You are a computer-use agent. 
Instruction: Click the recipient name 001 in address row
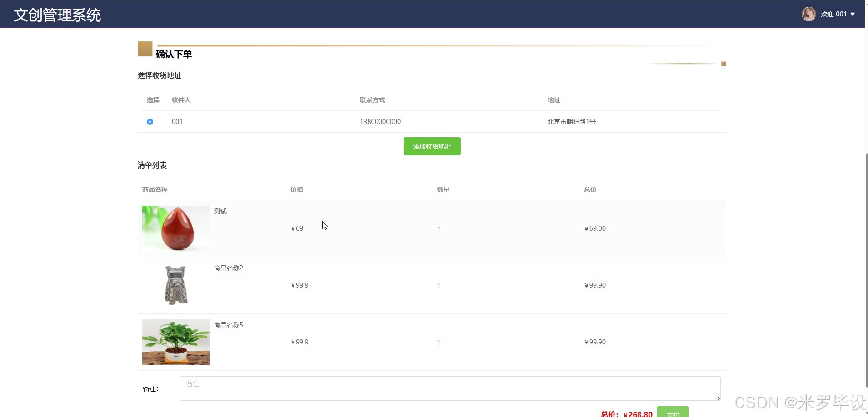click(177, 122)
